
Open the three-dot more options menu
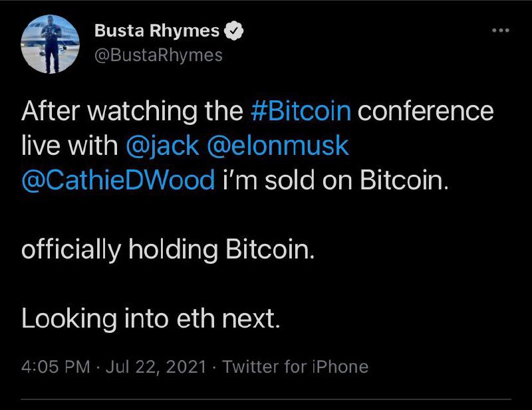point(500,31)
